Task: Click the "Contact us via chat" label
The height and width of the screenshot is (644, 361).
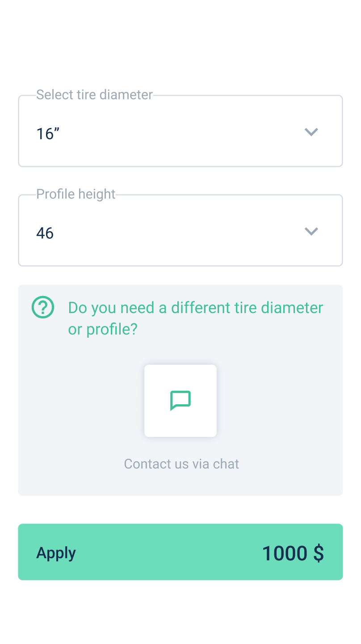Action: [x=181, y=464]
